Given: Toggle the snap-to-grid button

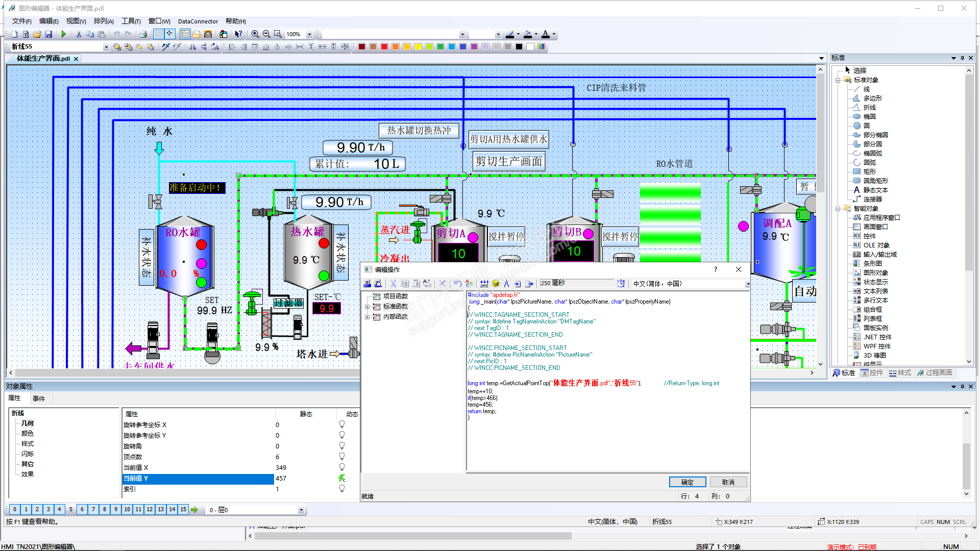Looking at the screenshot, I should tap(169, 34).
